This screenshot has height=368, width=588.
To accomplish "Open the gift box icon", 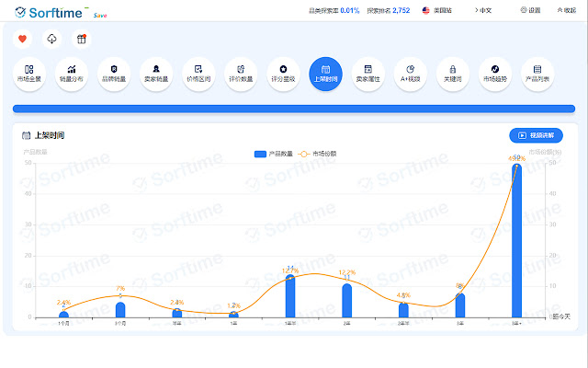I will pos(82,39).
